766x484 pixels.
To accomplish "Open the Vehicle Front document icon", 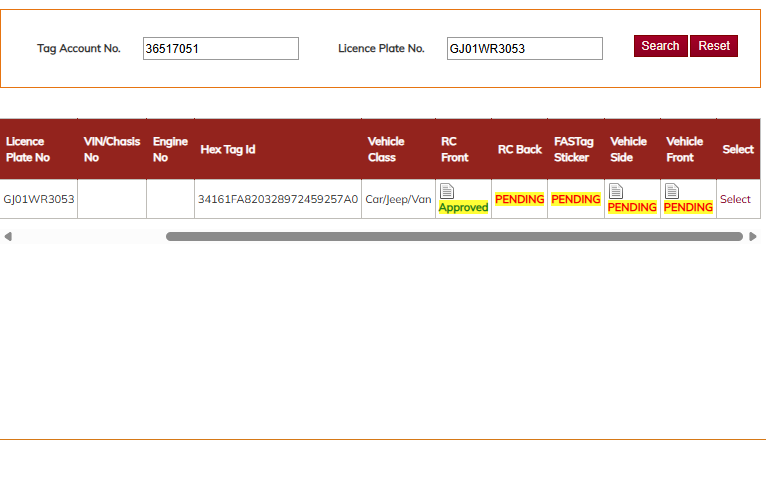I will pos(672,191).
